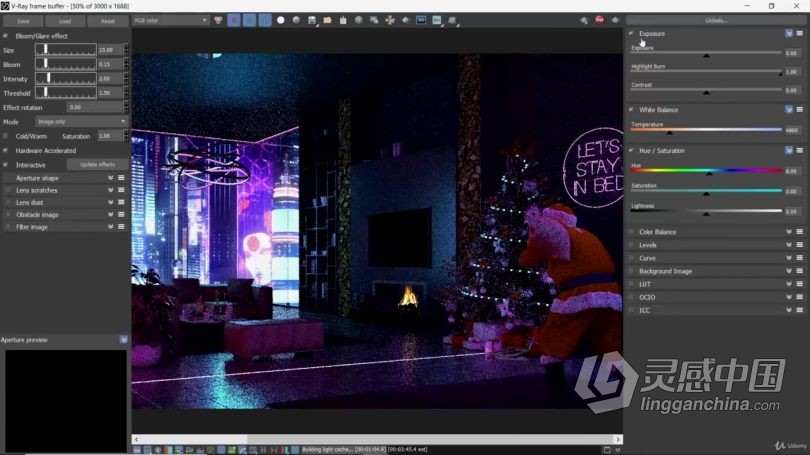Click the Reset button
810x455 pixels.
tap(107, 21)
